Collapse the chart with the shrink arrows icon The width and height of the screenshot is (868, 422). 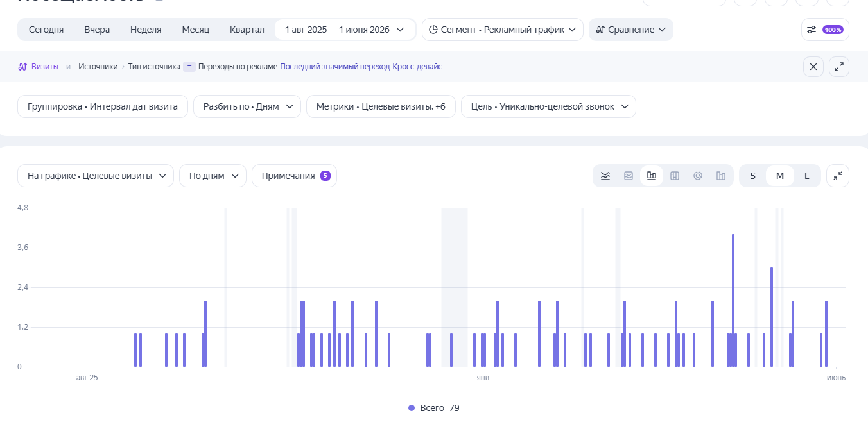838,176
